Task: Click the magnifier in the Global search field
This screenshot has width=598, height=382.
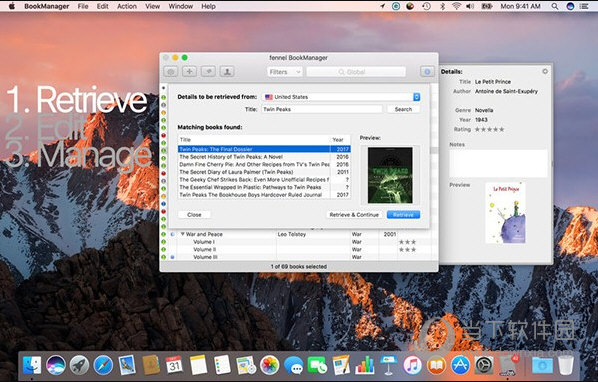Action: pos(341,72)
